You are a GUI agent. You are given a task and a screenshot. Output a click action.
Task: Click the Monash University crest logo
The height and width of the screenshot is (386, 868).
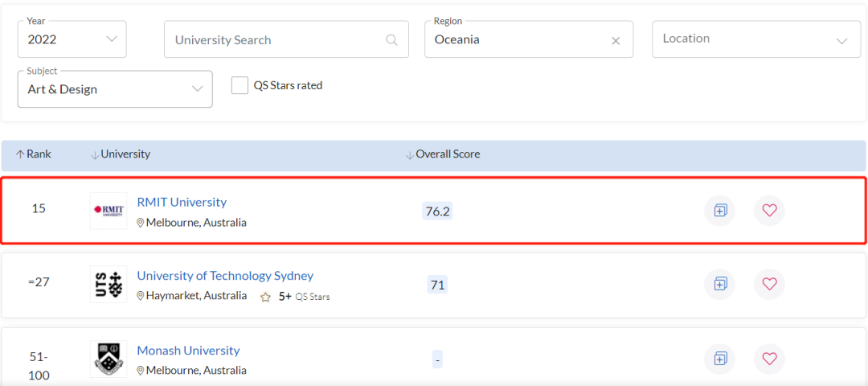[x=108, y=359]
